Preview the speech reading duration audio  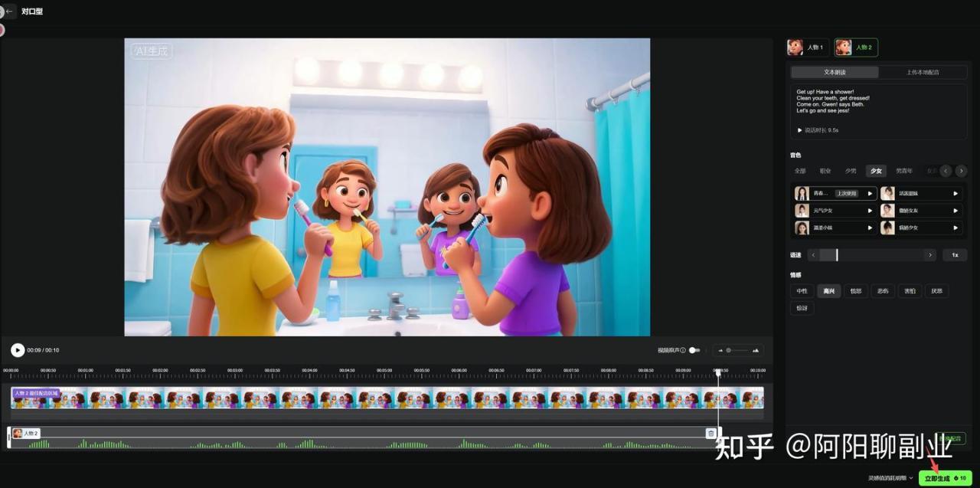[801, 130]
